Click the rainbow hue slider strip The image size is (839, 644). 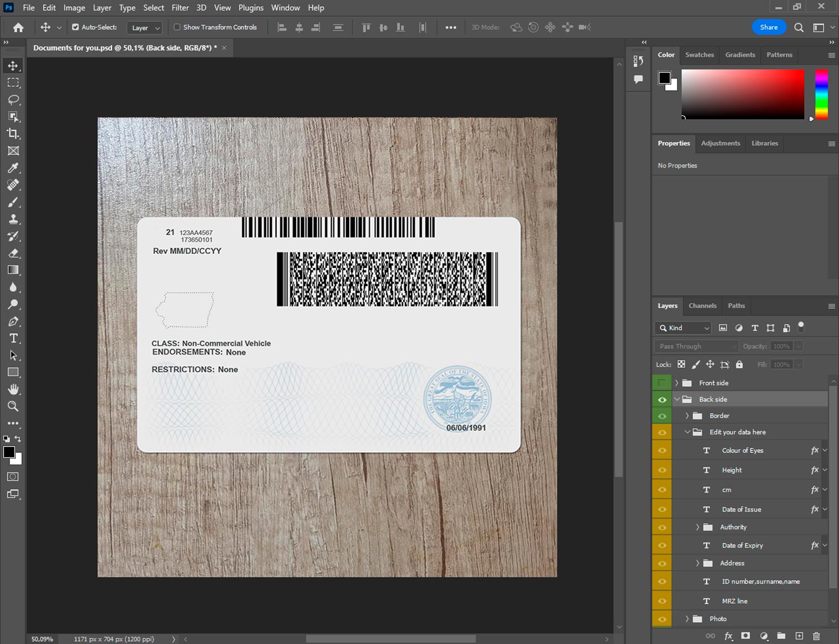pyautogui.click(x=821, y=94)
